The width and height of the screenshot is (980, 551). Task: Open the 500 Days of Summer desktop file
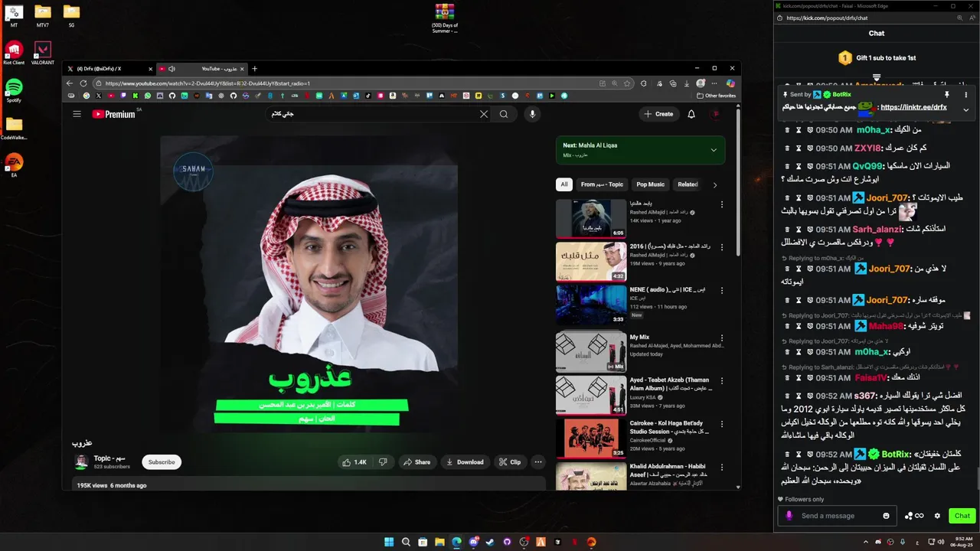[x=445, y=19]
